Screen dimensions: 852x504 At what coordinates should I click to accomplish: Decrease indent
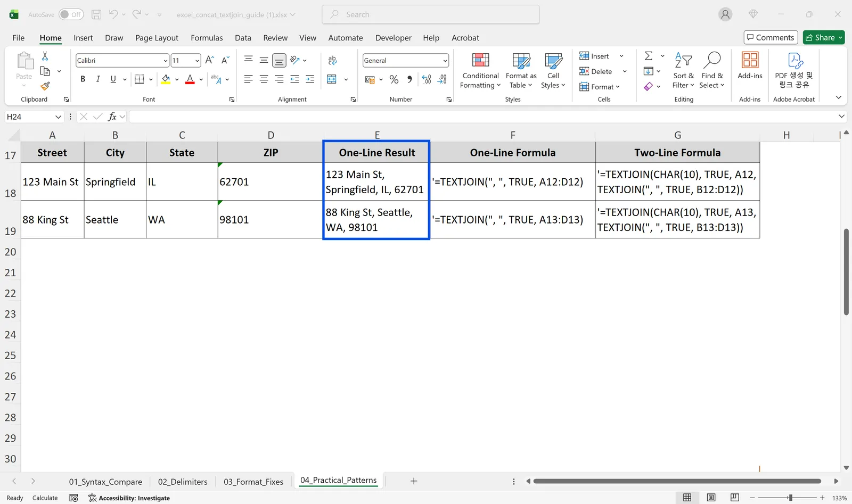pos(294,79)
